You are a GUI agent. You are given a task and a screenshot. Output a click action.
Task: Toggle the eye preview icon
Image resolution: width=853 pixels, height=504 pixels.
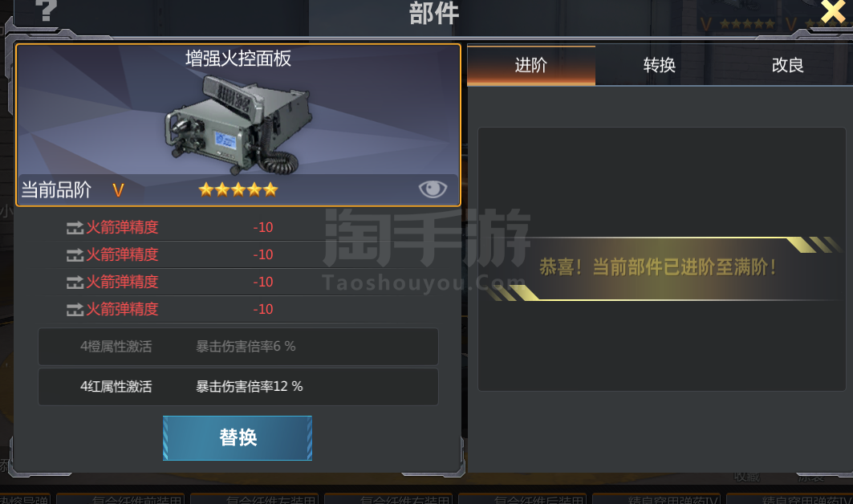tap(433, 189)
